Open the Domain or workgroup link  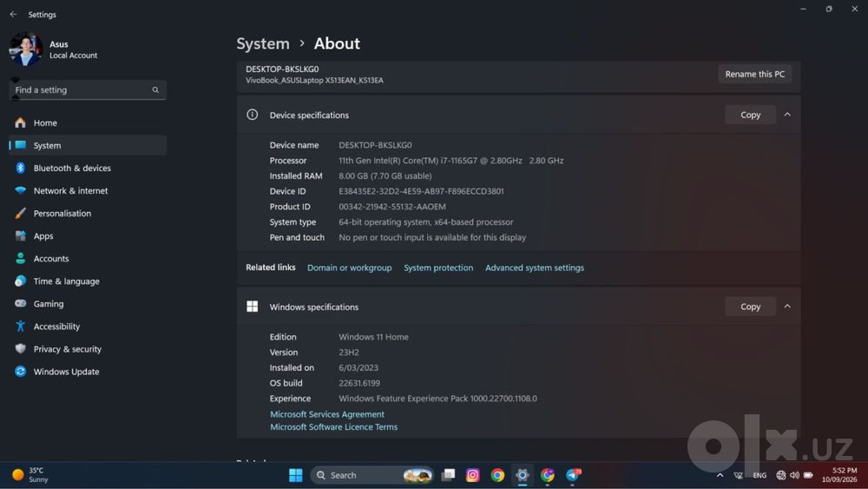click(x=349, y=268)
